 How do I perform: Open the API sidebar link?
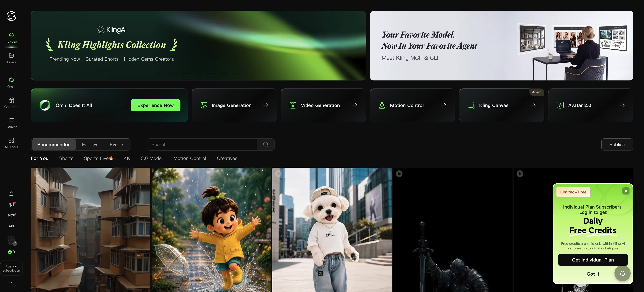[x=11, y=226]
